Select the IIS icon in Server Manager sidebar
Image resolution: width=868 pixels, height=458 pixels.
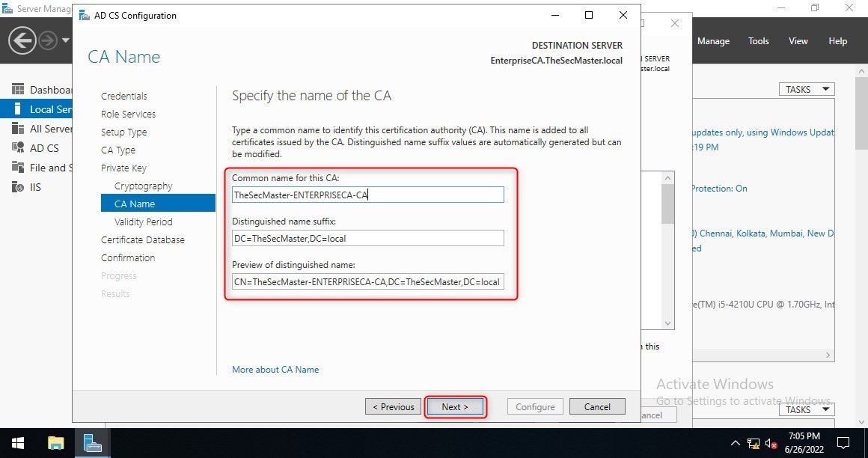18,187
